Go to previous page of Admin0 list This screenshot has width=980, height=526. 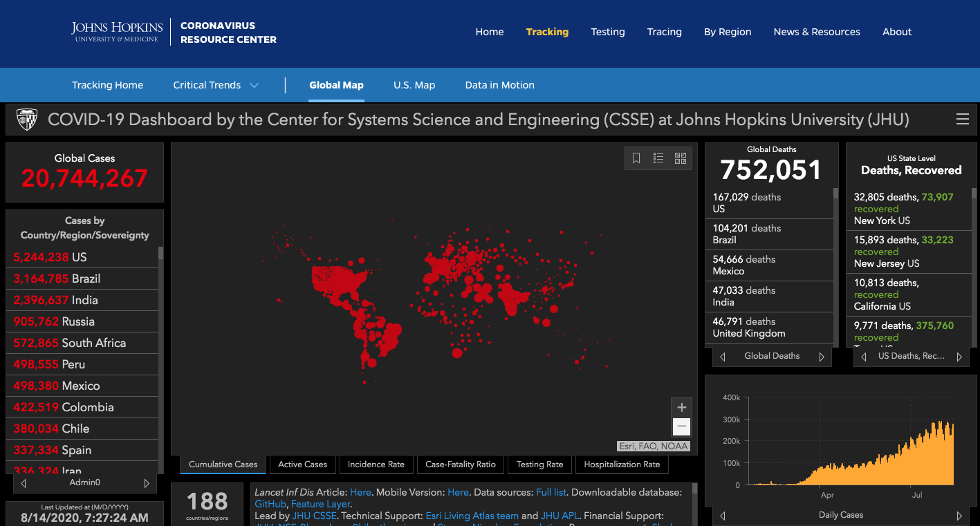point(24,483)
